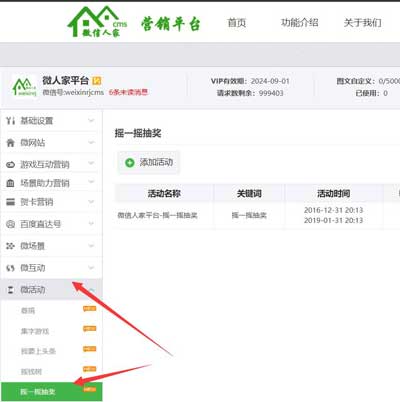
Task: Click the hot badge on 摇一摇抽奖 row
Action: (90, 389)
